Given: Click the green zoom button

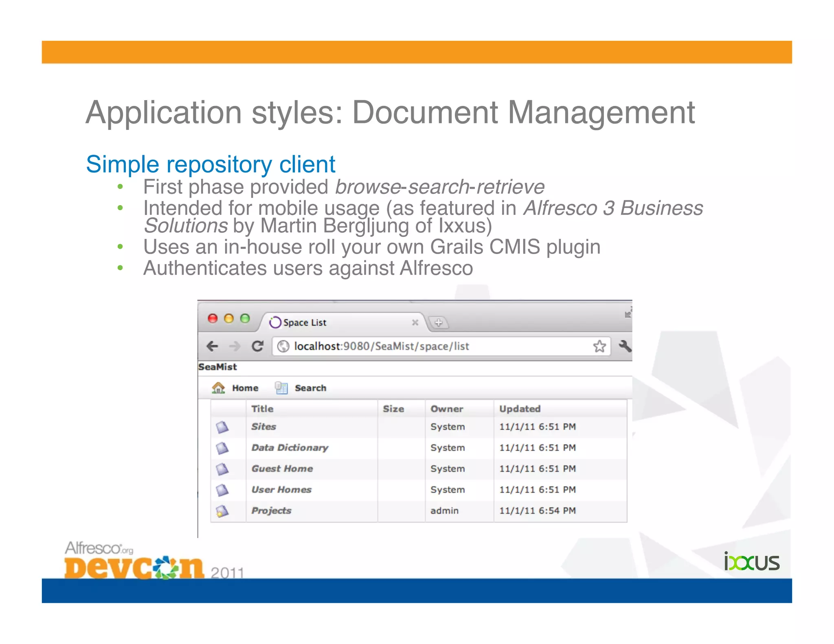Looking at the screenshot, I should 245,318.
